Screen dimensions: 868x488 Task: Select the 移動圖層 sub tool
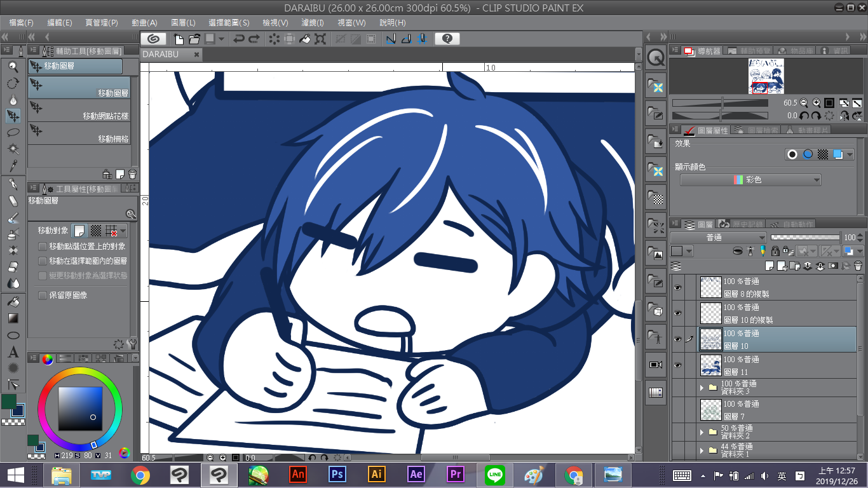pos(79,88)
